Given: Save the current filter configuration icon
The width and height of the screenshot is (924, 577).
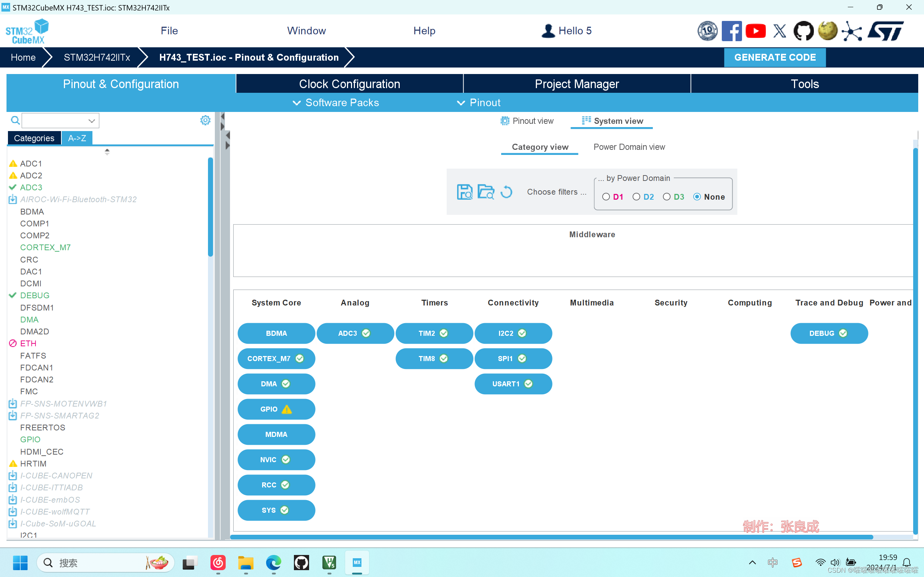Looking at the screenshot, I should [x=464, y=192].
